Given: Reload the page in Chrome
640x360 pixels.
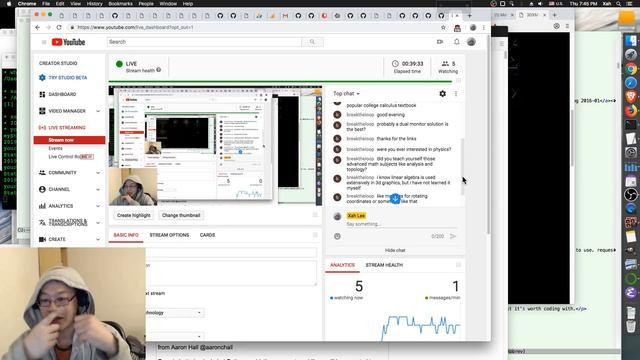Looking at the screenshot, I should pos(59,27).
